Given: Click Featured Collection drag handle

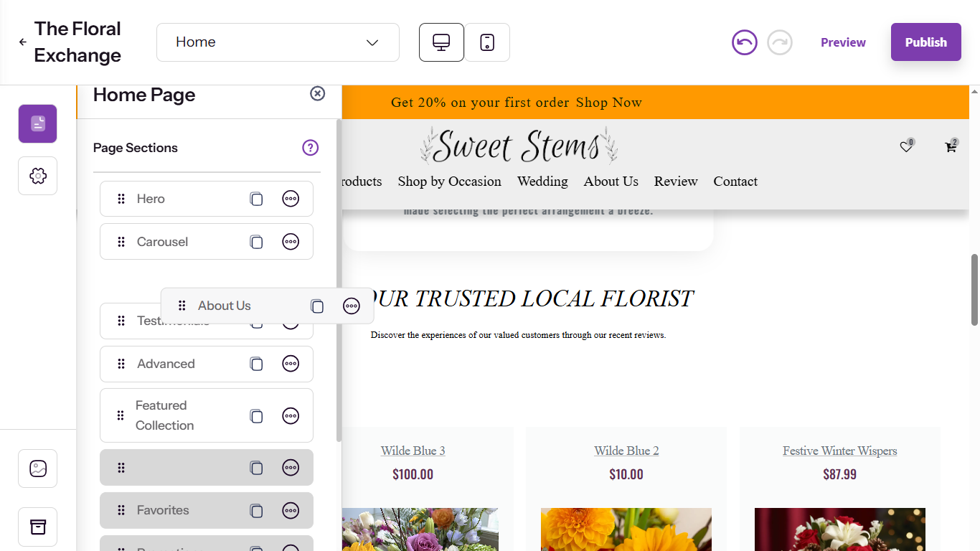Looking at the screenshot, I should 121,415.
